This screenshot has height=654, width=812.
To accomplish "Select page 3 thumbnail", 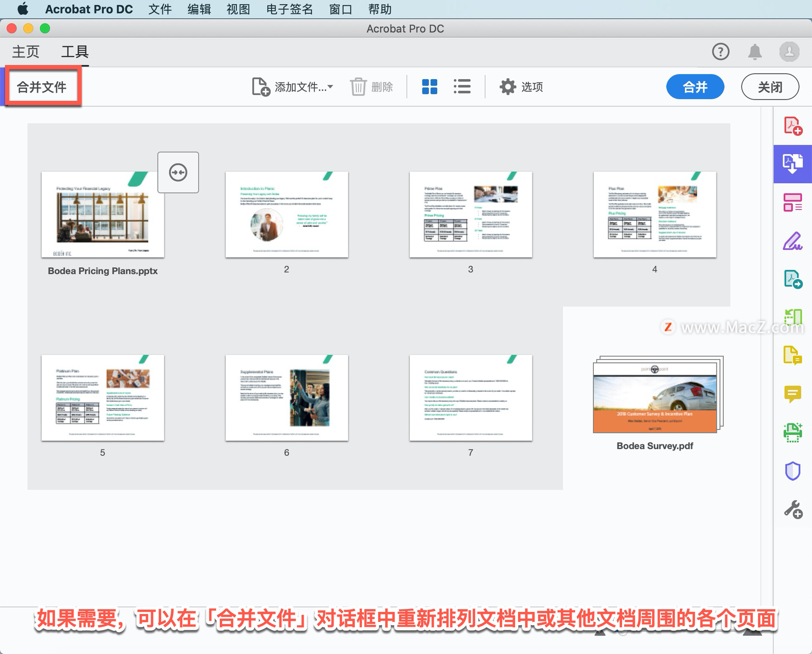I will (x=471, y=214).
